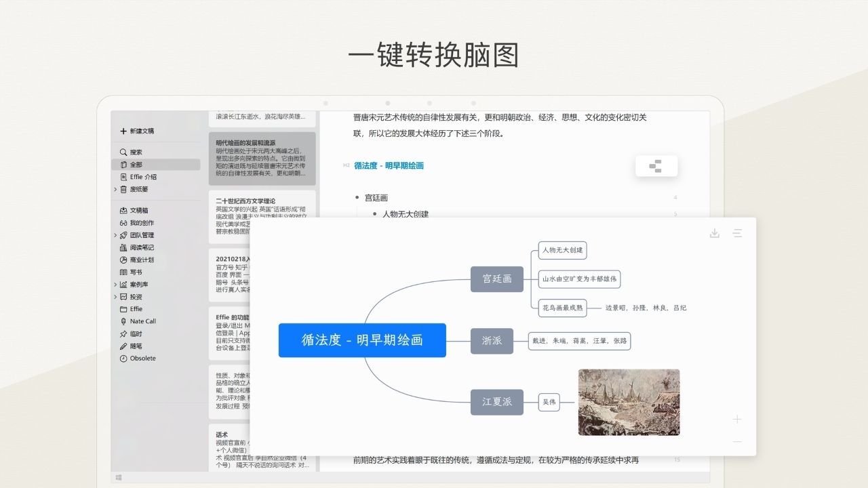
Task: Select the 循法度 - 明早期绘画 root node
Action: click(362, 340)
